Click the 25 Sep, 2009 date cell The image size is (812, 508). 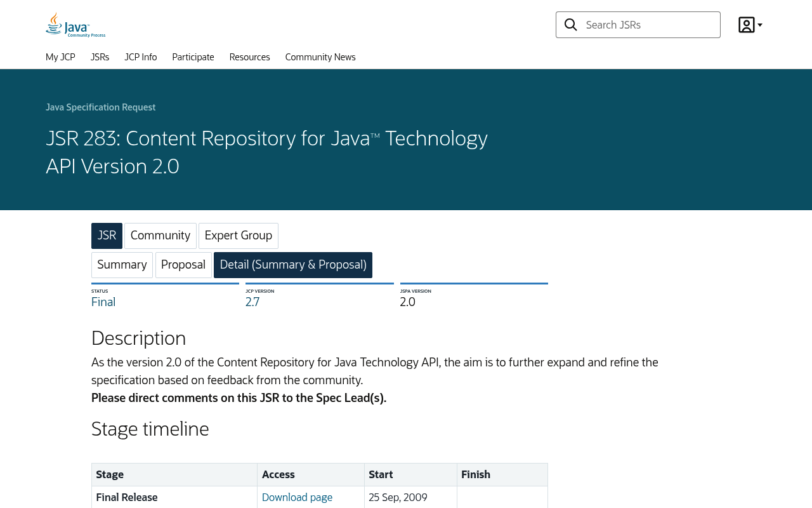coord(410,497)
